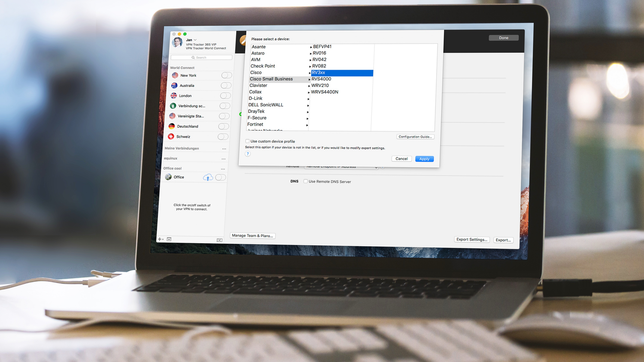644x362 pixels.
Task: Click the London flag icon
Action: pyautogui.click(x=174, y=96)
